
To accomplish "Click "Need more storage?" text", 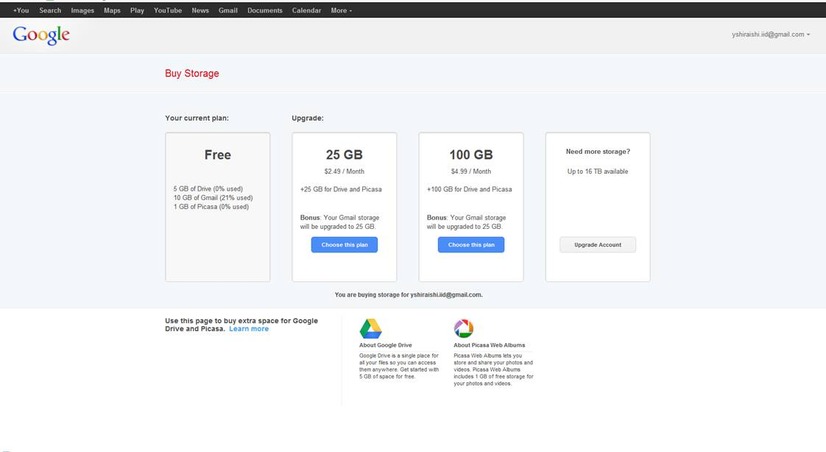I will [598, 152].
